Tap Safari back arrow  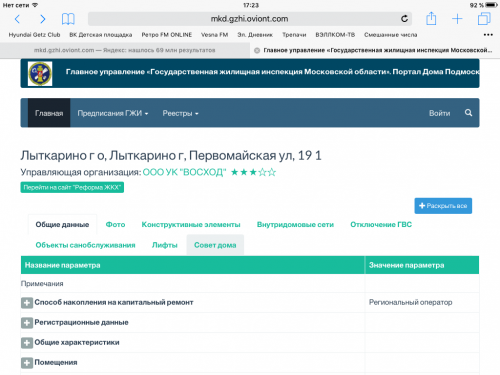(17, 19)
